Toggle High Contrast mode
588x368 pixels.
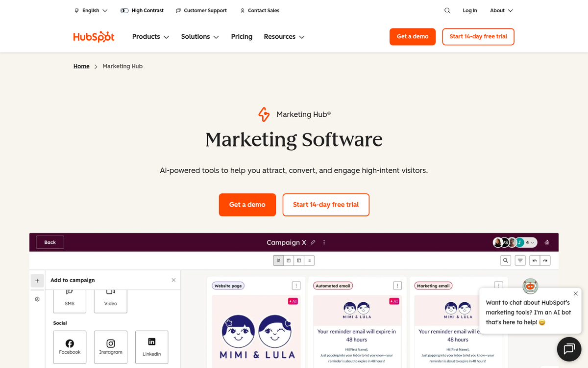(142, 10)
